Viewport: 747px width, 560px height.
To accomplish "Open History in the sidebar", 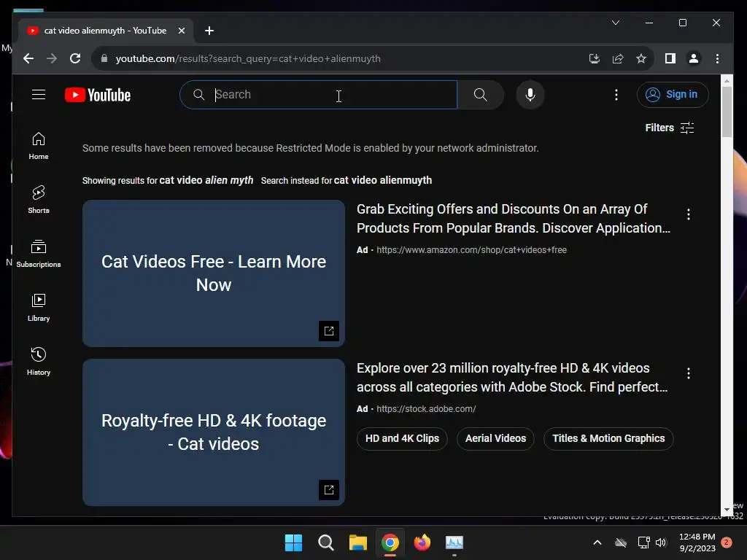I will pos(39,362).
